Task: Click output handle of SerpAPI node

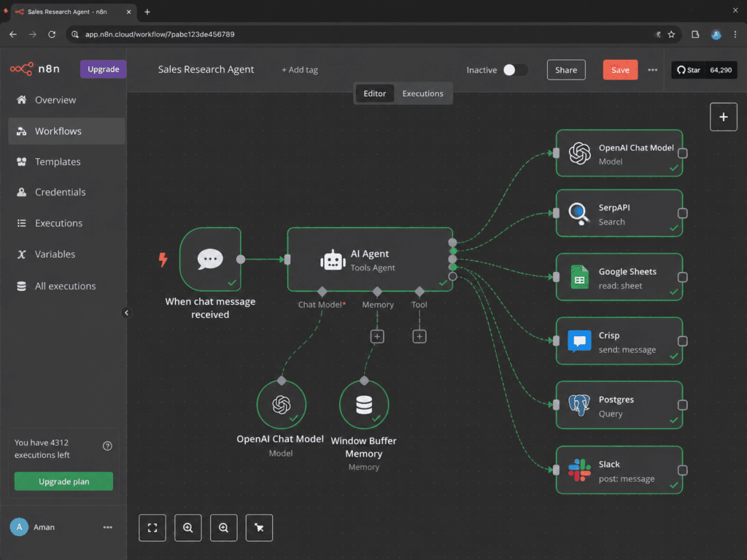Action: coord(682,214)
